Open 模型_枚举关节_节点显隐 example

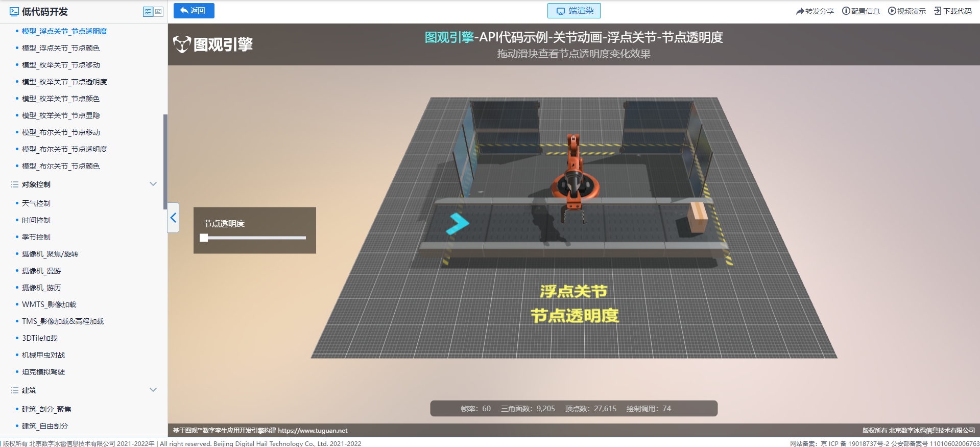(x=61, y=115)
